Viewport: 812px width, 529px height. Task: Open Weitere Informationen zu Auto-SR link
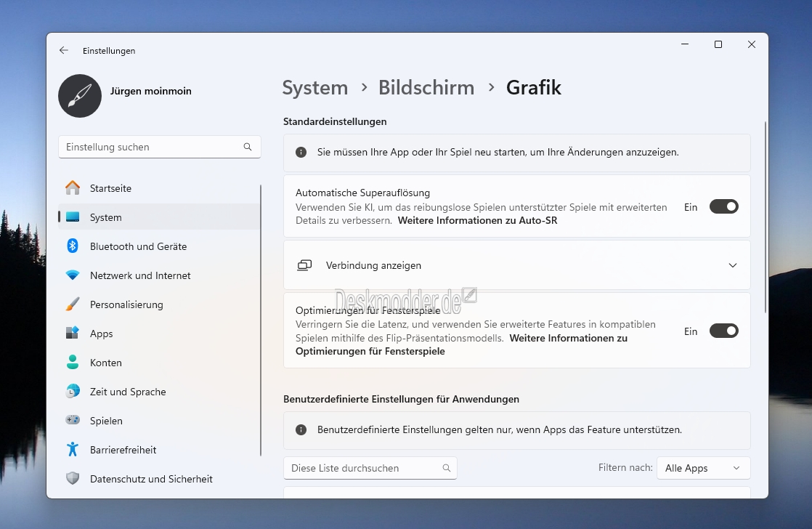pyautogui.click(x=477, y=220)
